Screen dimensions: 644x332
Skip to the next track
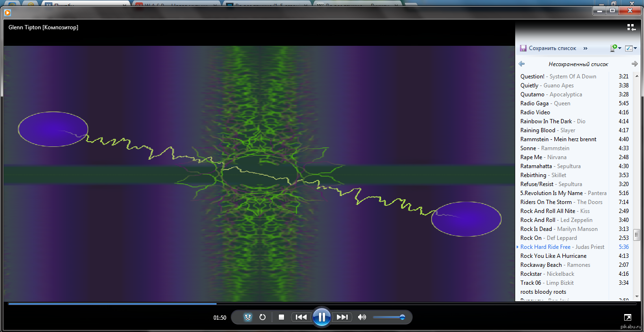342,317
